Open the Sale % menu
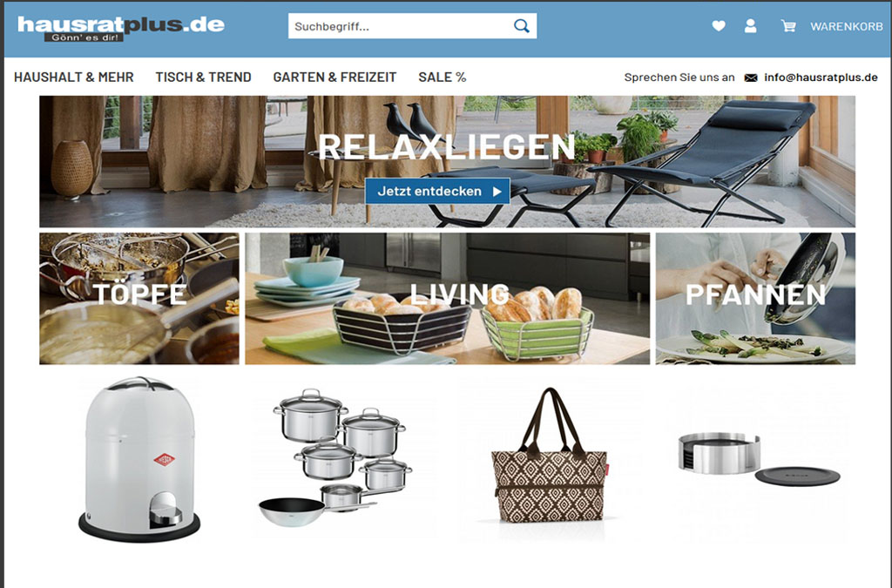 pos(442,78)
